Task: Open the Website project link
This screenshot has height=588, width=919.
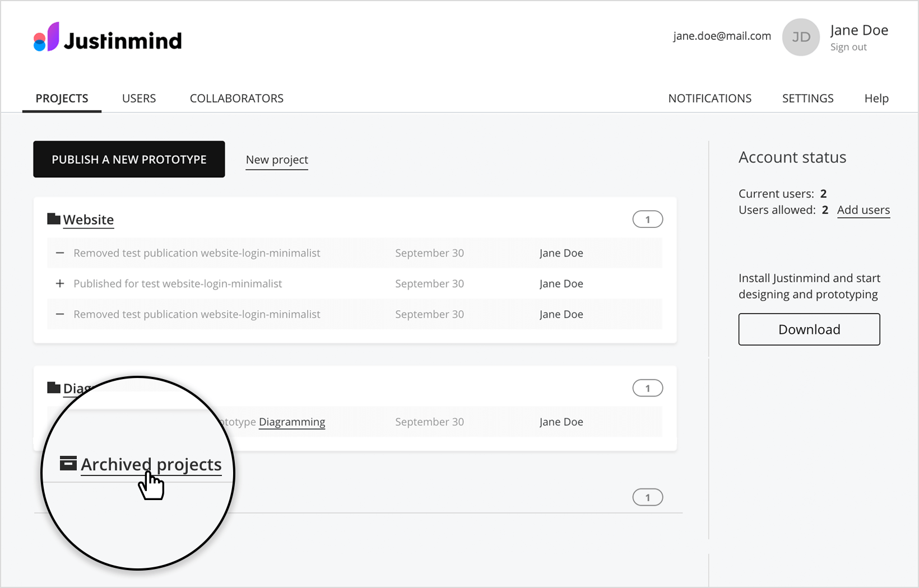Action: 89,220
